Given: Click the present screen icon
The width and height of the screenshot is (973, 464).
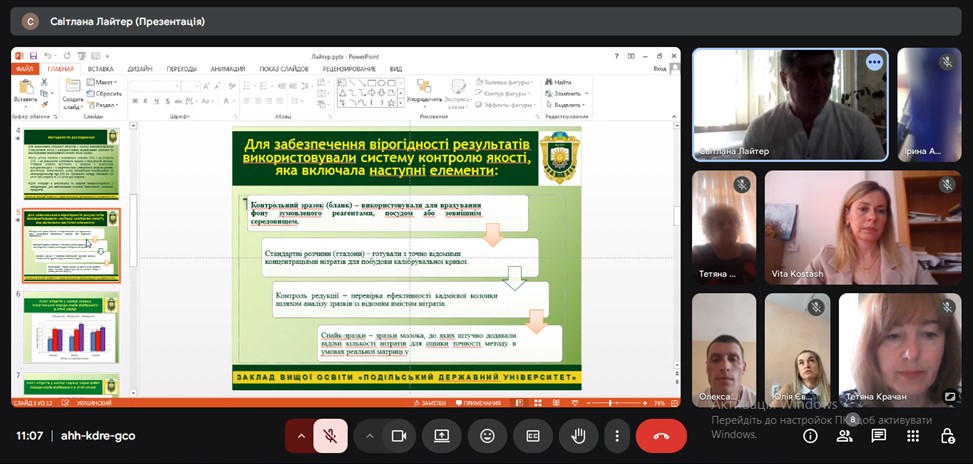Looking at the screenshot, I should tap(442, 436).
